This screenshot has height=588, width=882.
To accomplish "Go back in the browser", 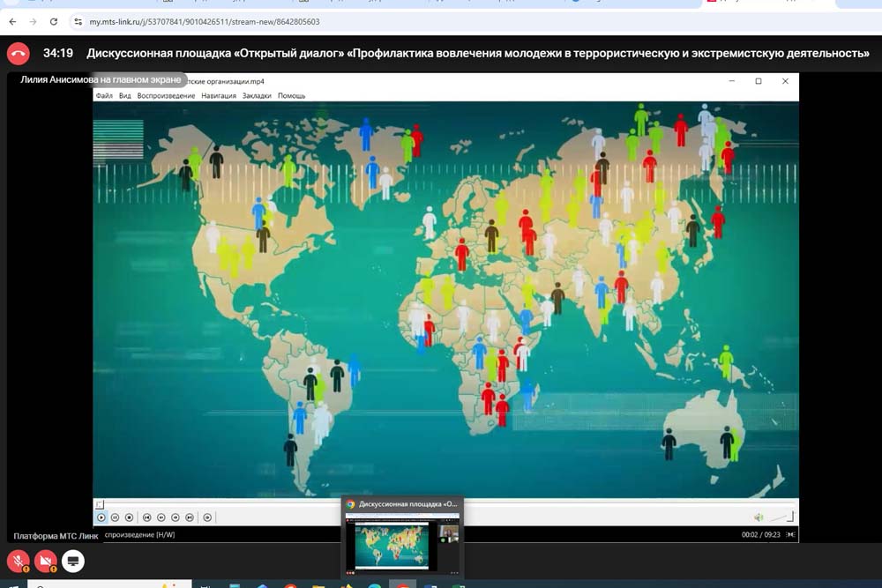I will pyautogui.click(x=12, y=21).
